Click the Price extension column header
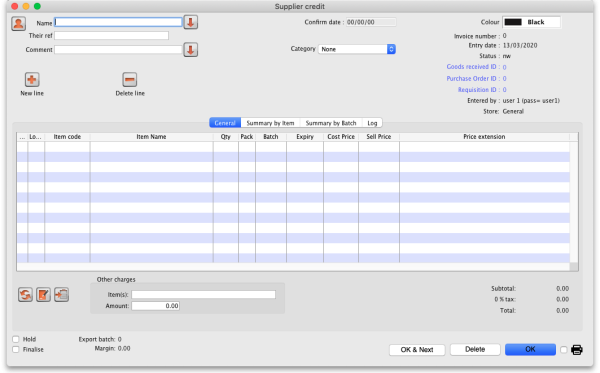This screenshot has width=600, height=373. click(x=484, y=137)
